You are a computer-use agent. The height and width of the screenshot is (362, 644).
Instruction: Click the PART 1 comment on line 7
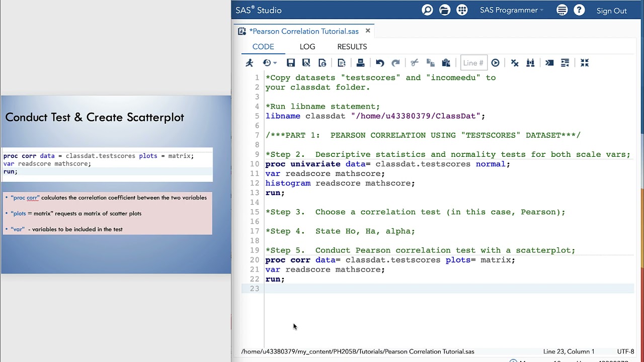[423, 135]
